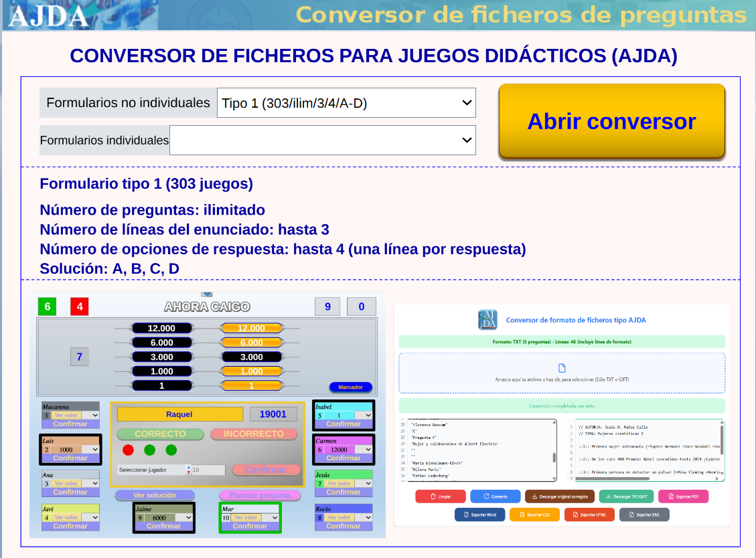Open the Formularios no individuales dropdown
Image resolution: width=756 pixels, height=558 pixels.
pyautogui.click(x=346, y=103)
